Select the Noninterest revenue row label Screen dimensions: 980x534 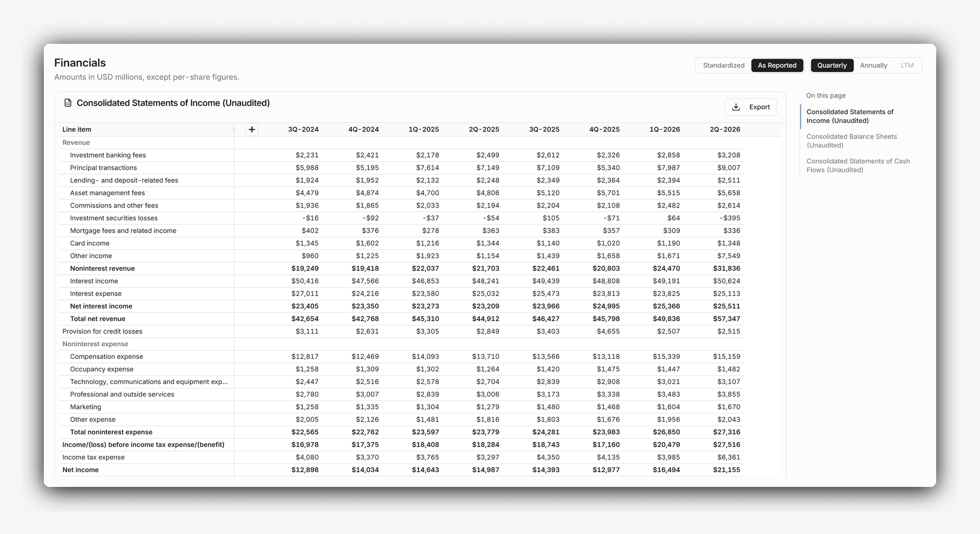(x=102, y=268)
